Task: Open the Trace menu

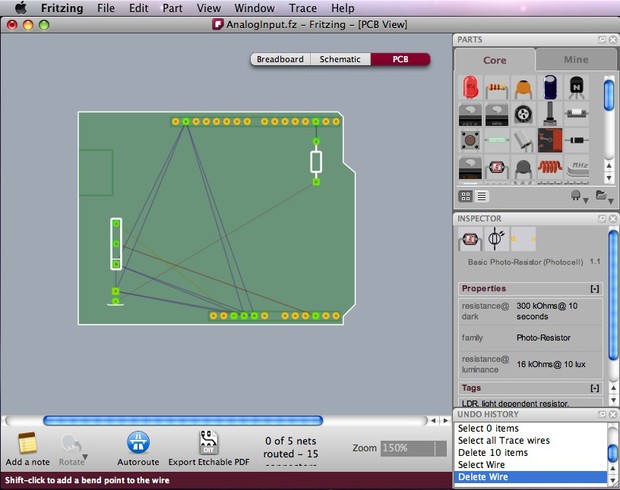Action: pyautogui.click(x=303, y=8)
